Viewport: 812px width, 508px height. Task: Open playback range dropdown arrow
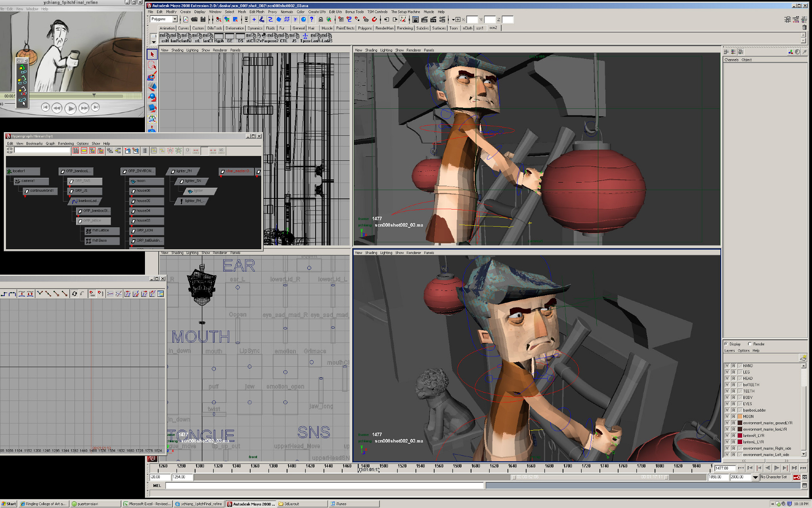click(755, 477)
